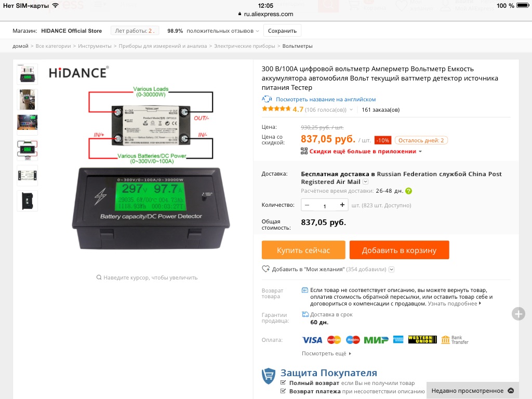Viewport: 532px width, 399px height.
Task: Click the heart wishlist icon
Action: point(265,269)
